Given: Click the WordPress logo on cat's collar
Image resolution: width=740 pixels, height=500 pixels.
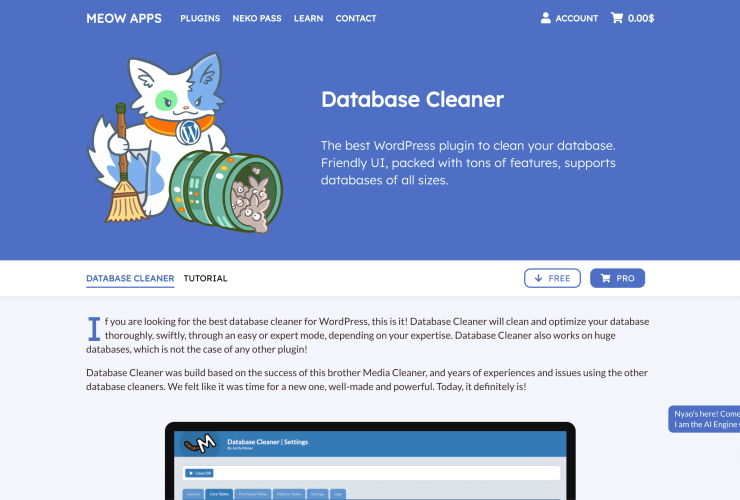Looking at the screenshot, I should [x=184, y=130].
